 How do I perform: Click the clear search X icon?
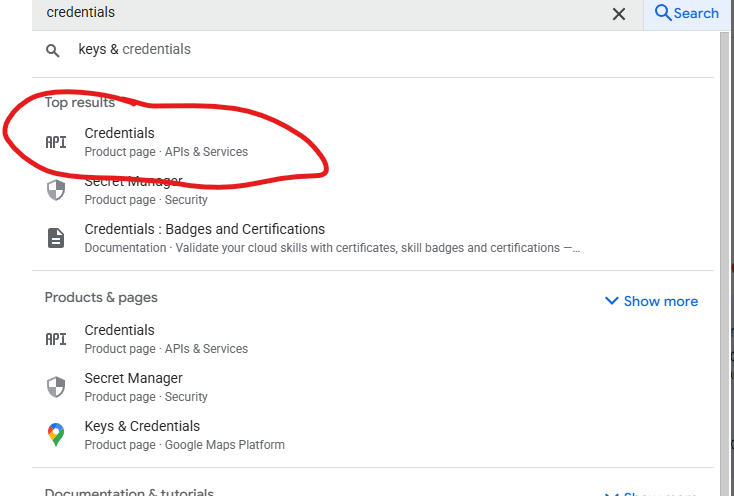[x=619, y=14]
